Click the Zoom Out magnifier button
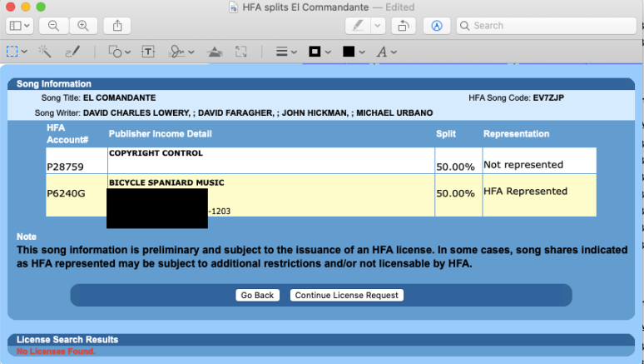 click(x=53, y=26)
